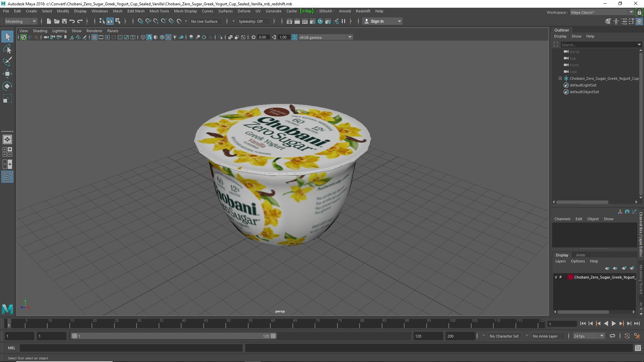Click the Outliner layout toggle icon in toolbox

tap(7, 177)
